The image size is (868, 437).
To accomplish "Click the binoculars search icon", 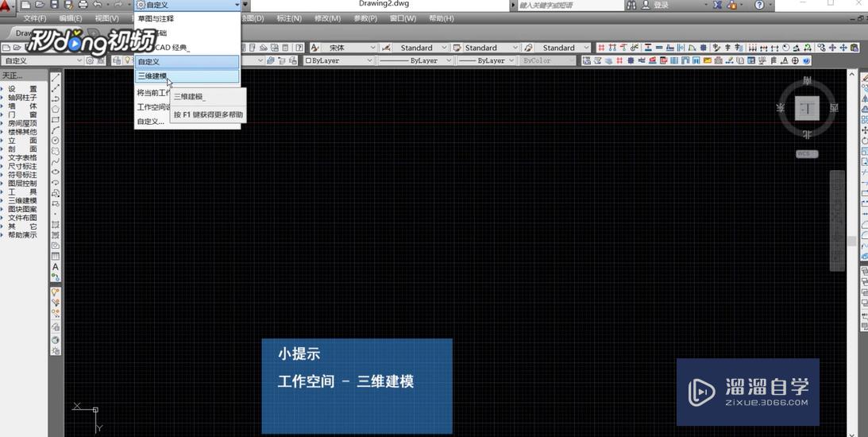I will (x=631, y=5).
